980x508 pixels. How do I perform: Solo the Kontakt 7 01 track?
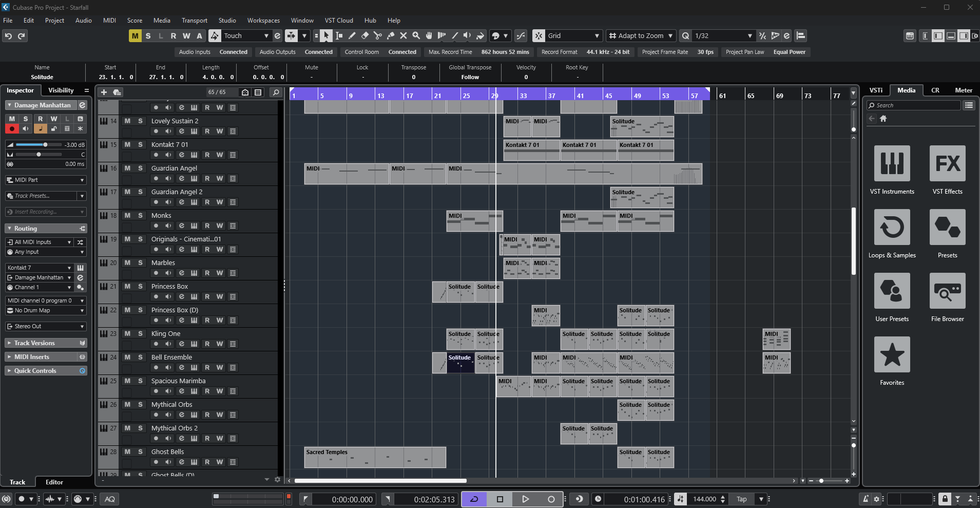pyautogui.click(x=140, y=145)
